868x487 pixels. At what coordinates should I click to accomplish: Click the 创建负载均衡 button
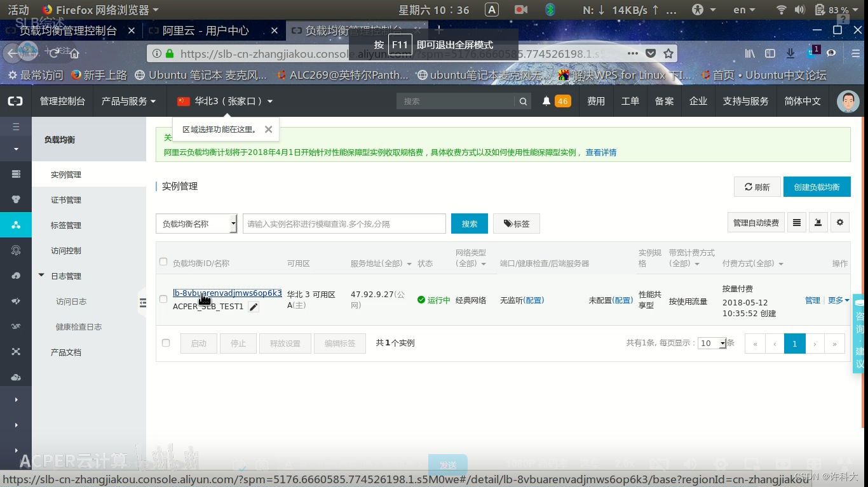(817, 187)
